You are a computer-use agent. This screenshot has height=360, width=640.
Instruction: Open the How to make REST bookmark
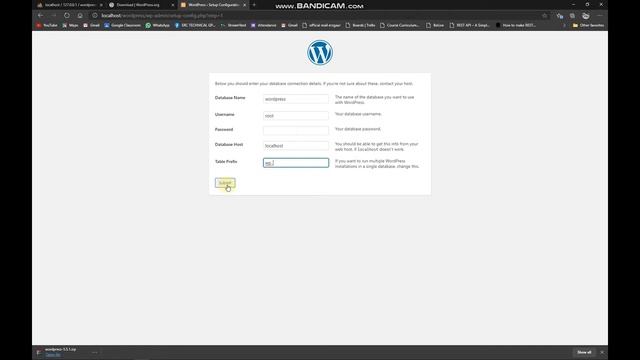[516, 25]
